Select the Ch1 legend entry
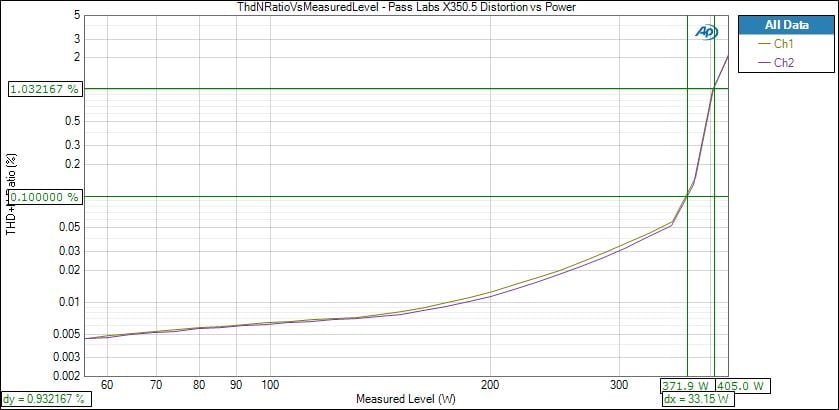This screenshot has height=410, width=839. coord(784,44)
